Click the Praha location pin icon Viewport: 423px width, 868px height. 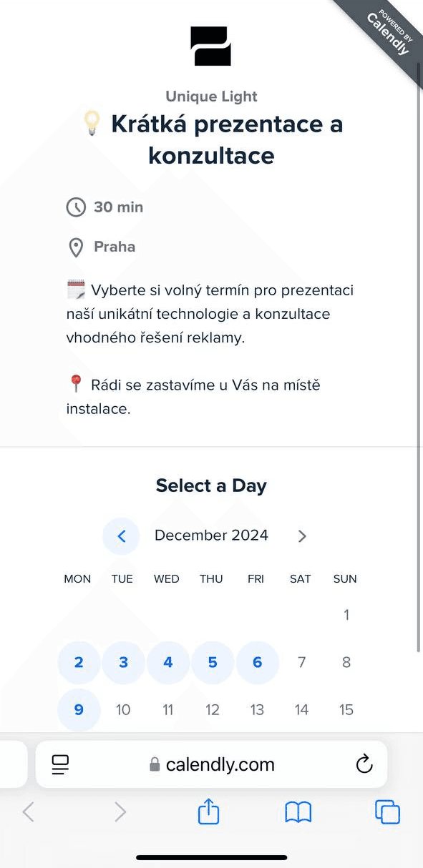click(x=77, y=247)
